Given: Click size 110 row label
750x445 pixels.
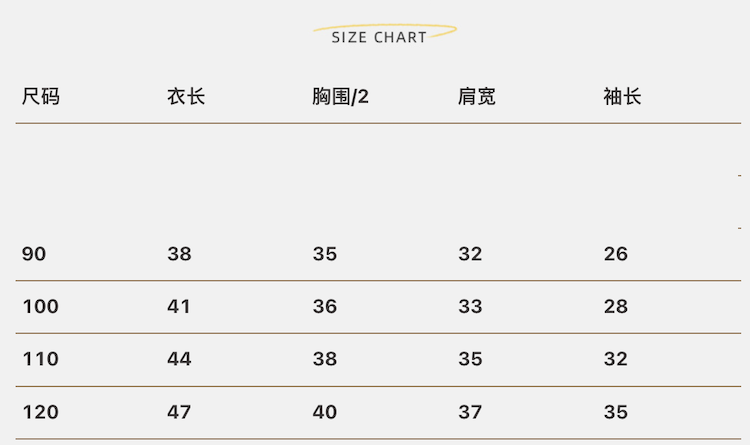Looking at the screenshot, I should click(x=40, y=359).
